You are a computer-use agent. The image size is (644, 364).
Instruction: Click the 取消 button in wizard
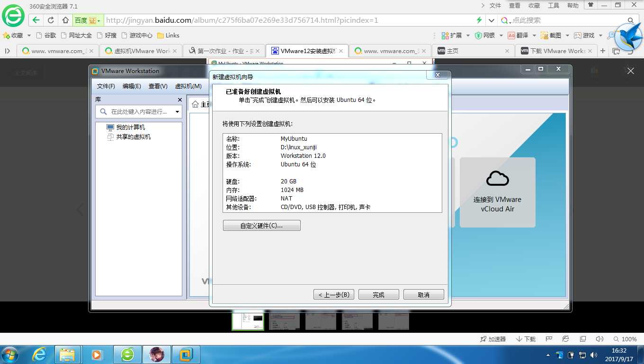pyautogui.click(x=423, y=294)
